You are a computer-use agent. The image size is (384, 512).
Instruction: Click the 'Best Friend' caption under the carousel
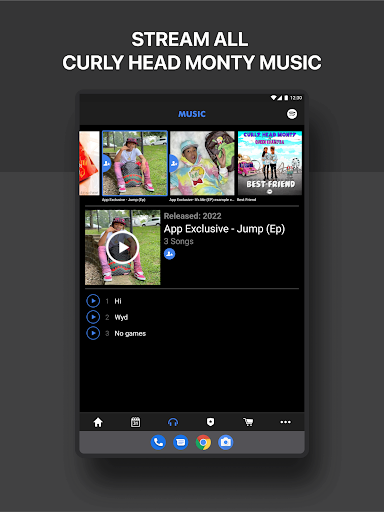pos(247,200)
